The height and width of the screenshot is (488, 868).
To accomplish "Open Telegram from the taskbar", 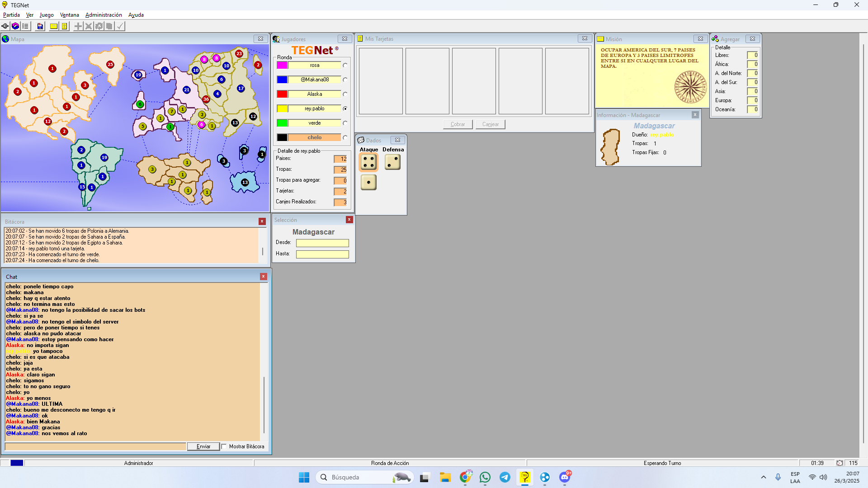I will (x=505, y=477).
